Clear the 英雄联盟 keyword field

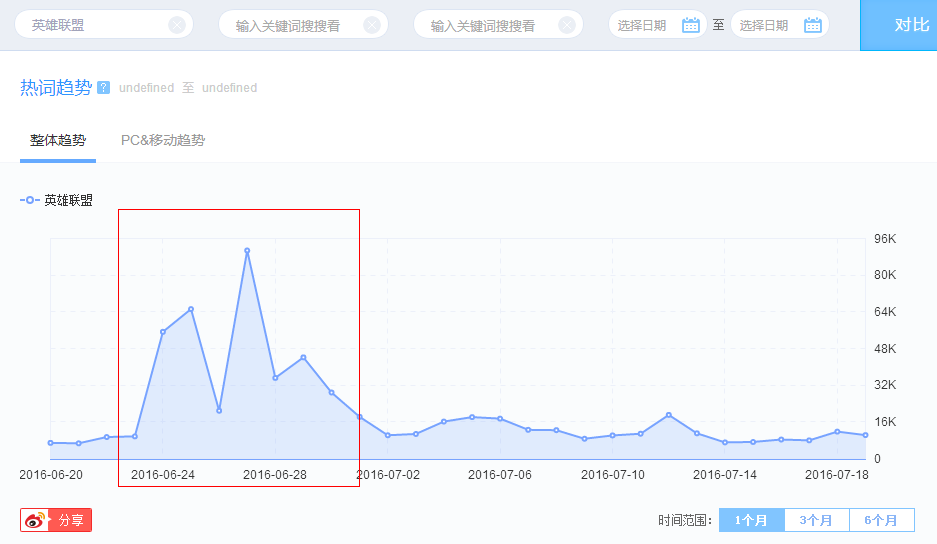click(x=176, y=25)
